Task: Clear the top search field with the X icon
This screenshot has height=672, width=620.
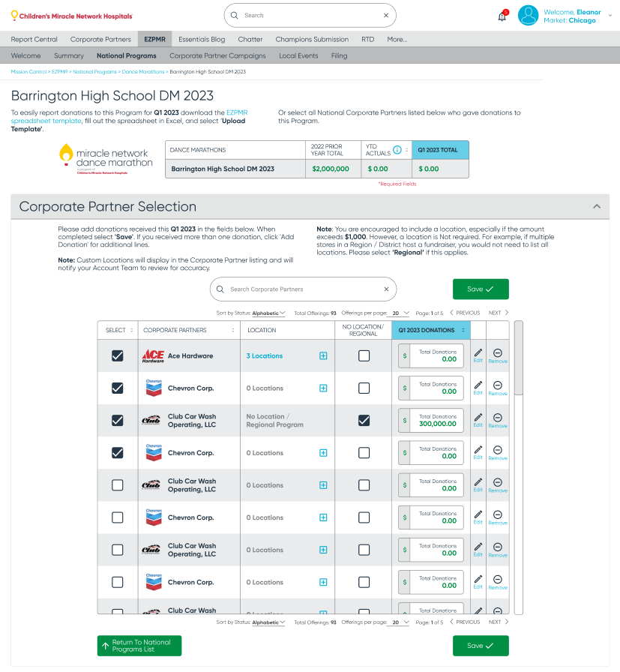Action: pyautogui.click(x=386, y=16)
